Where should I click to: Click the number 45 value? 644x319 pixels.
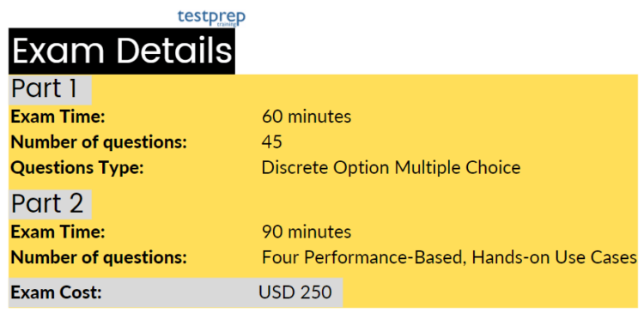[272, 142]
